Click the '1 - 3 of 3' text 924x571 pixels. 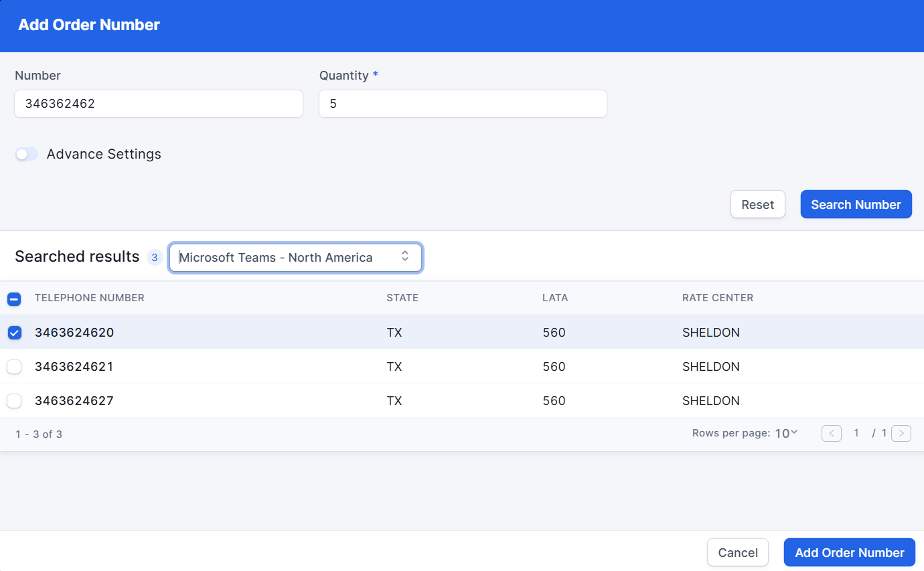point(39,434)
